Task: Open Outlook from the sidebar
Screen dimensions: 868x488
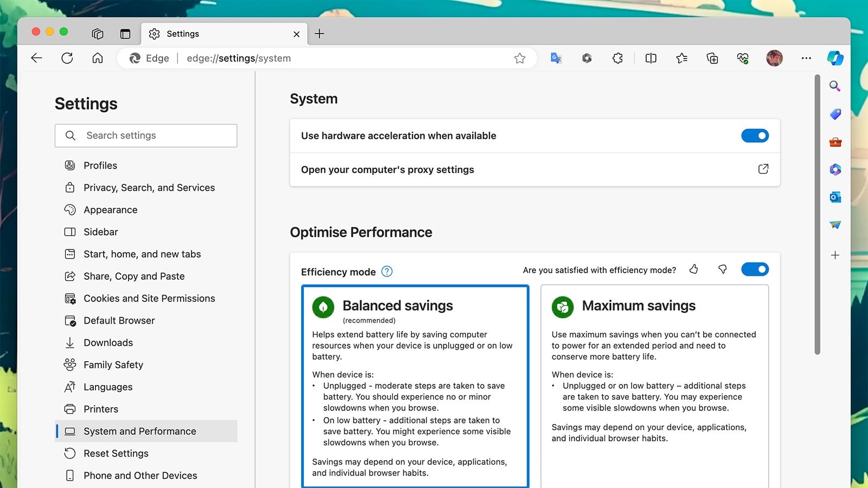Action: point(835,197)
